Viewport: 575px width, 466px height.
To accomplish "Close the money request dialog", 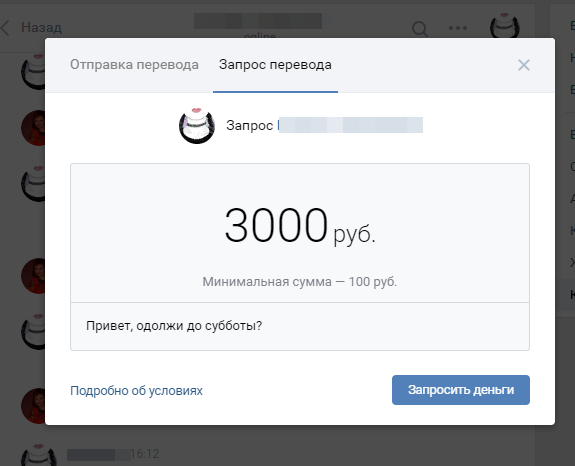I will 524,65.
